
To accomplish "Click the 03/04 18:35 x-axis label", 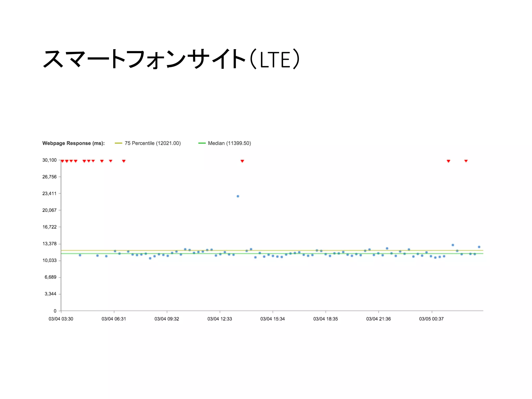I will point(325,319).
